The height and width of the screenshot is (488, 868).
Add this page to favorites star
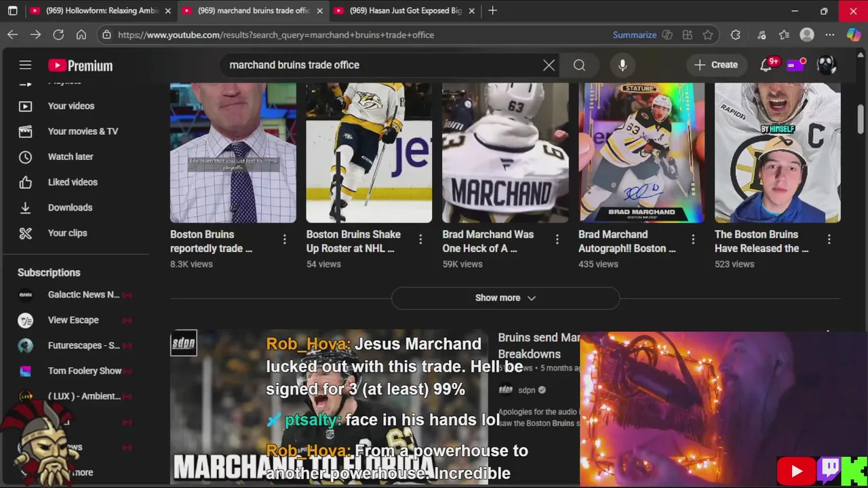pos(708,35)
